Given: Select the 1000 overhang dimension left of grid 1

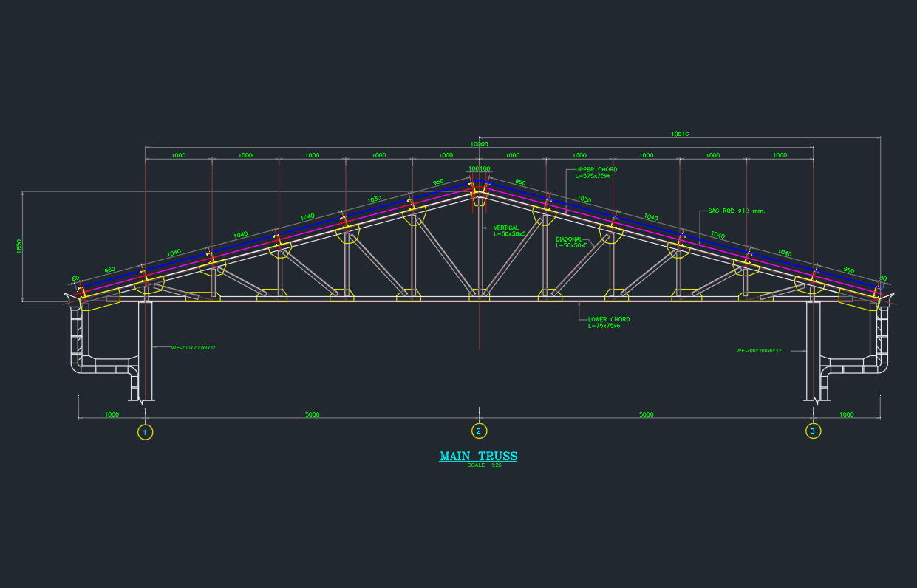Looking at the screenshot, I should (x=112, y=414).
